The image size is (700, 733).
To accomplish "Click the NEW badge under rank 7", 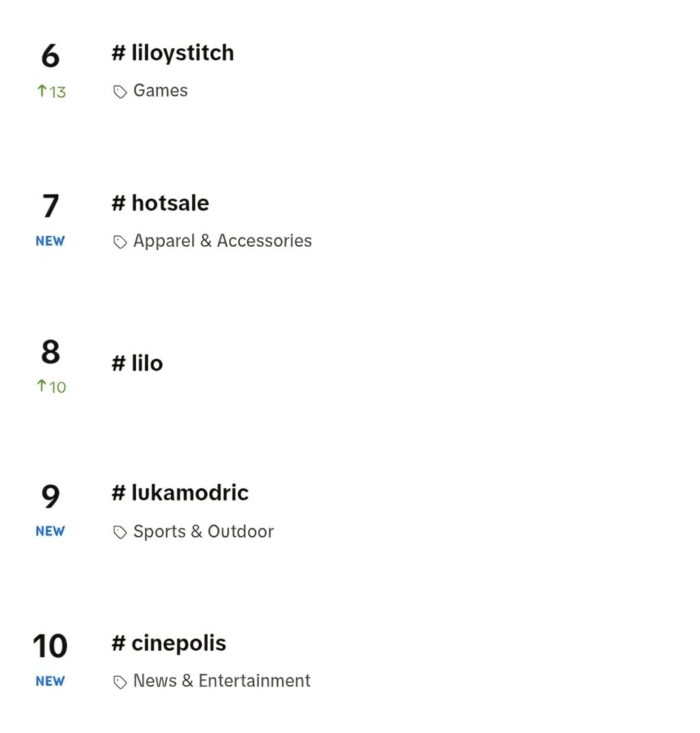I will coord(50,241).
